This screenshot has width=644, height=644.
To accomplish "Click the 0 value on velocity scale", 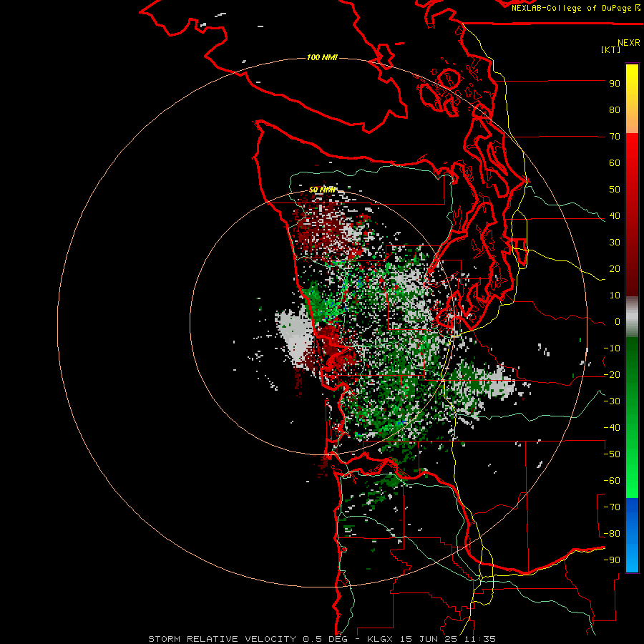I will (x=618, y=322).
